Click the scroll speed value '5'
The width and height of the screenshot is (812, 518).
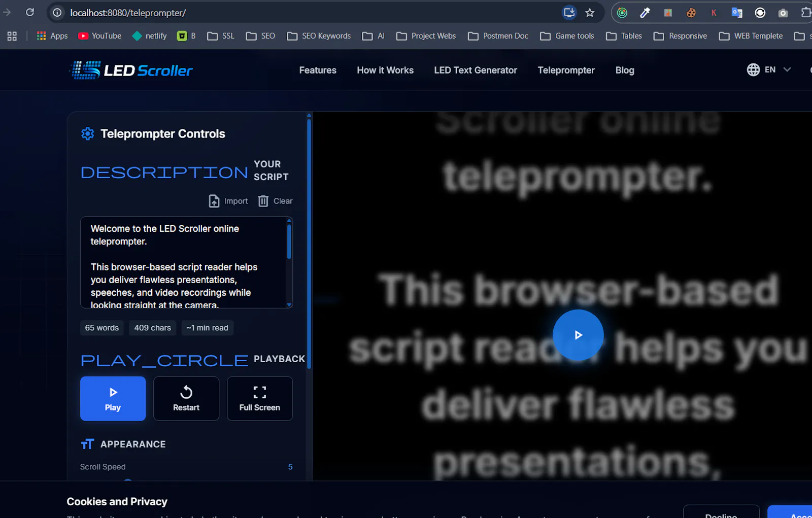pyautogui.click(x=290, y=467)
